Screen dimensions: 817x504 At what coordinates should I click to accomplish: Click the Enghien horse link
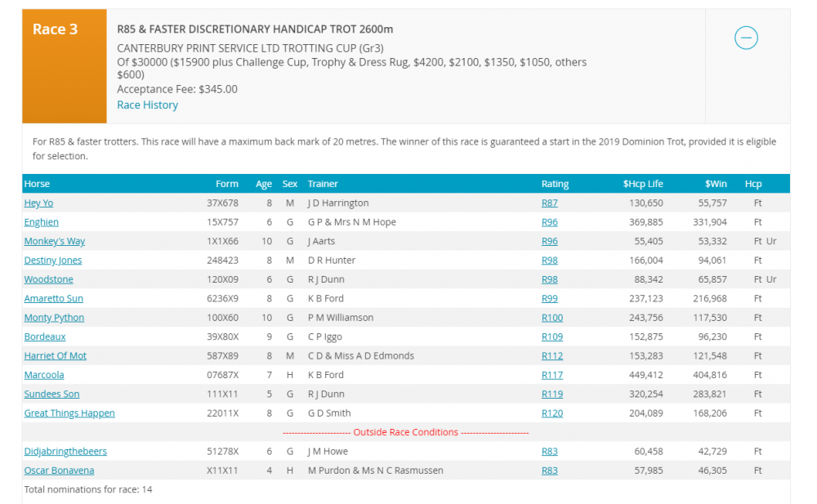pos(41,222)
